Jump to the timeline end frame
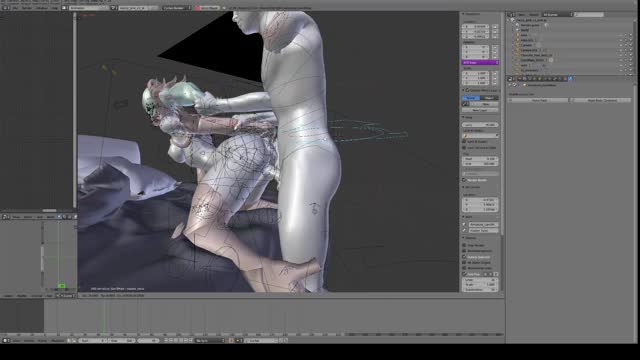Image resolution: width=640 pixels, height=360 pixels. click(191, 340)
